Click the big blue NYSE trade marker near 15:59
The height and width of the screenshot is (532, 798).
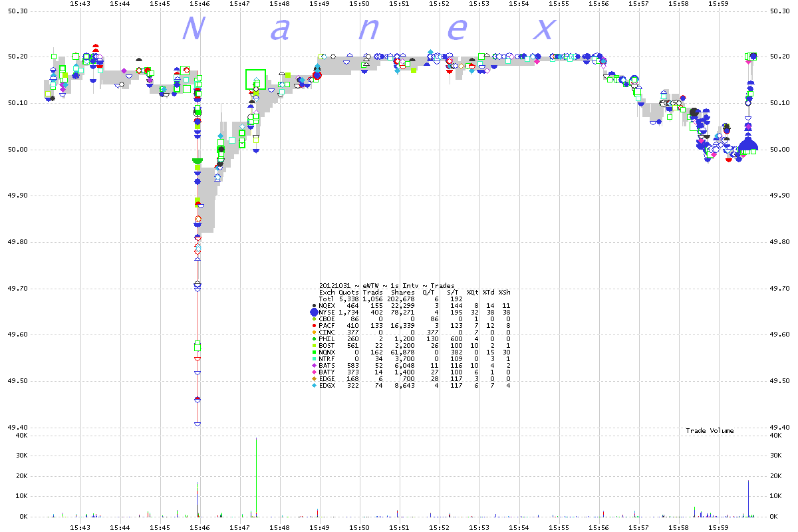pyautogui.click(x=749, y=145)
